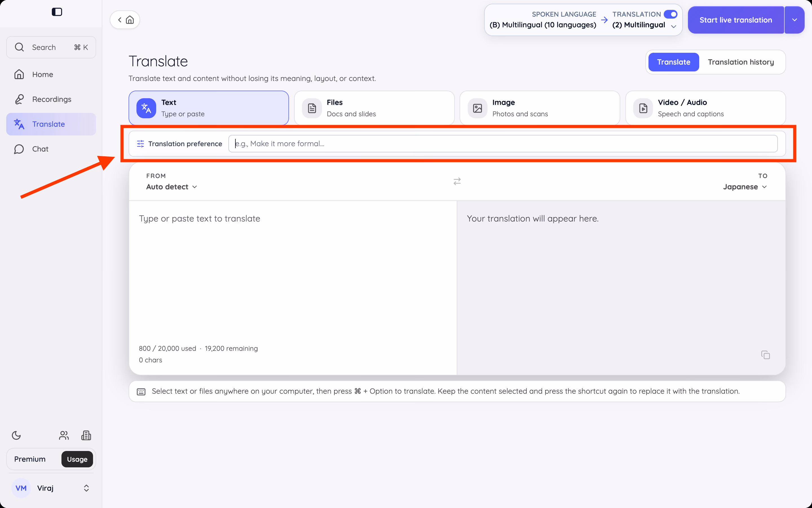
Task: Click the home icon in back navigation
Action: (x=130, y=20)
